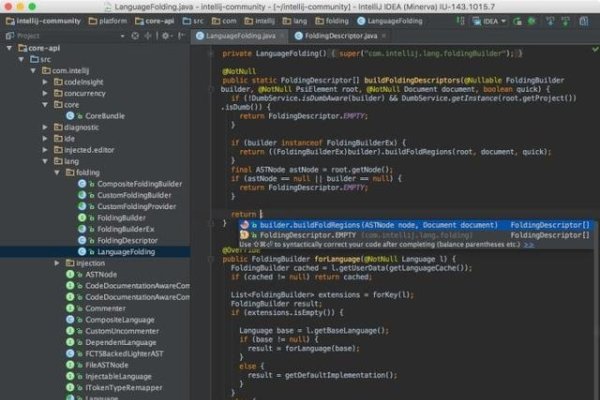The width and height of the screenshot is (600, 400).
Task: Select FoldingDescriptor in project tree
Action: point(127,240)
